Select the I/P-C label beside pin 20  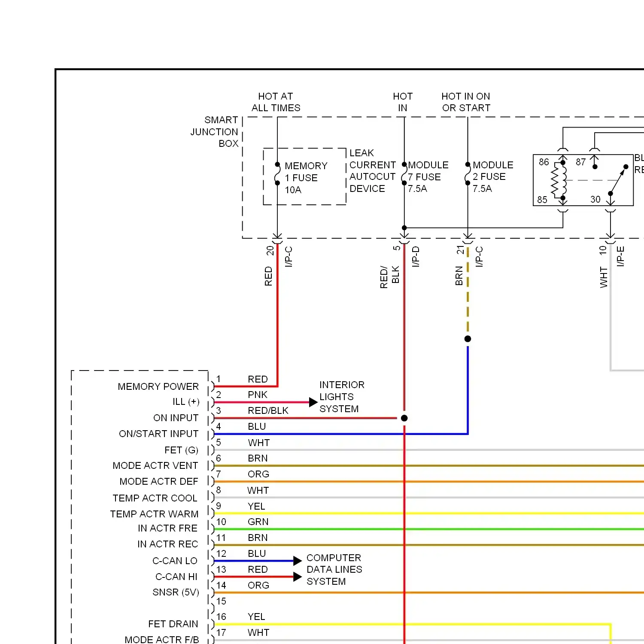[289, 257]
